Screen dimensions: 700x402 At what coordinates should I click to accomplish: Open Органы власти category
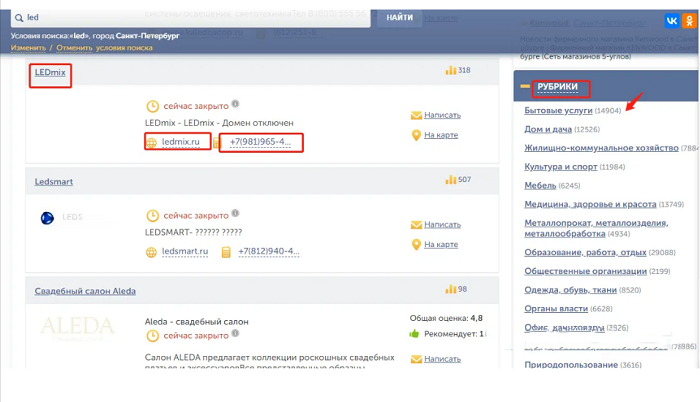[556, 309]
